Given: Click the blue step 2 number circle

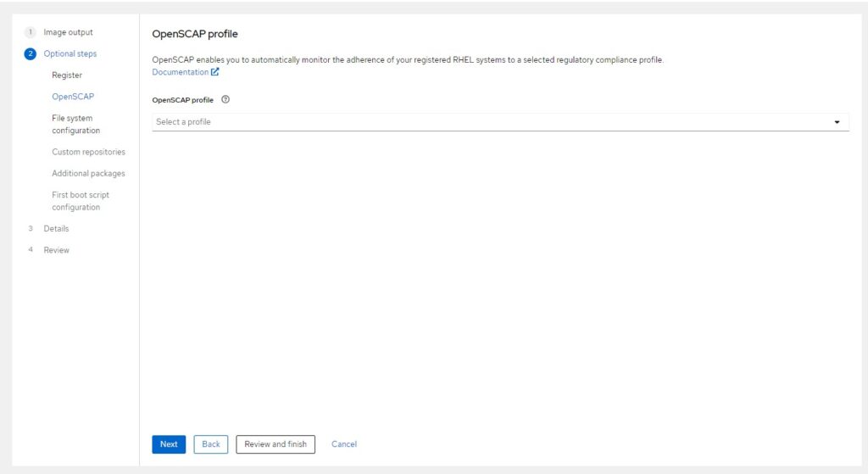Looking at the screenshot, I should (31, 53).
